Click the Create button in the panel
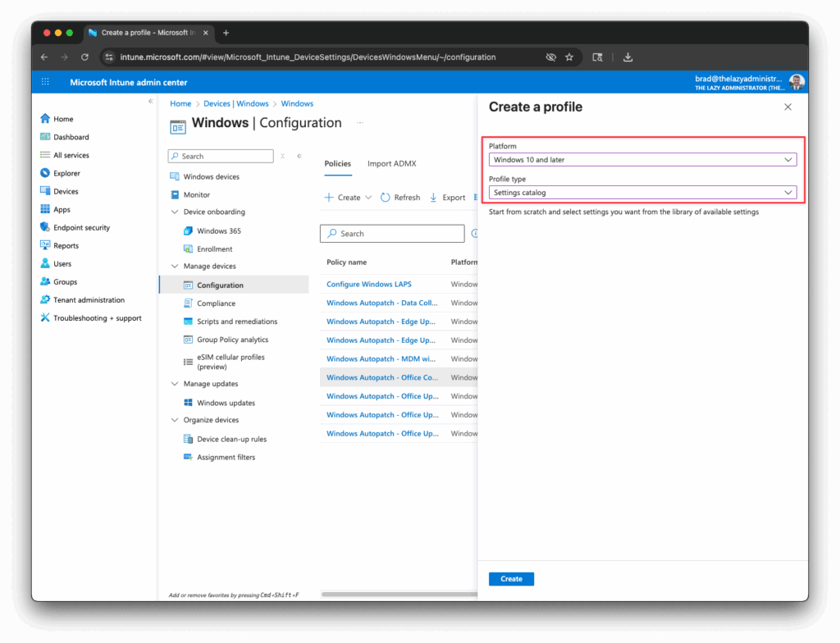This screenshot has height=643, width=840. pos(510,578)
